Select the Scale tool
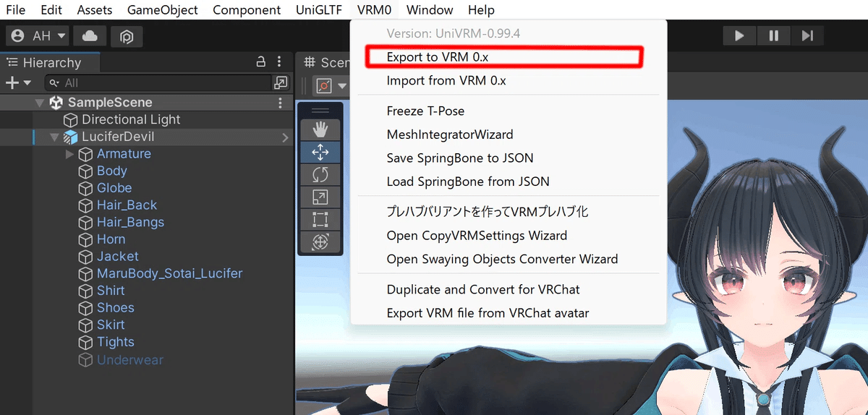The image size is (868, 415). pos(320,197)
